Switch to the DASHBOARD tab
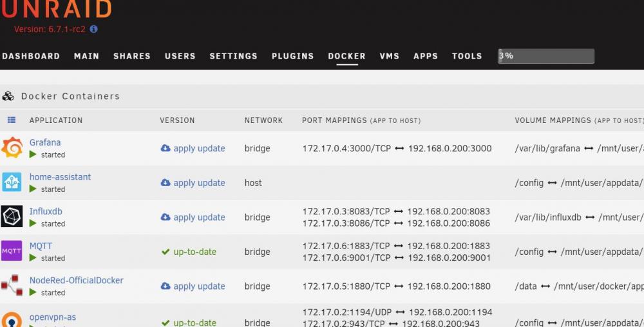 [x=31, y=56]
